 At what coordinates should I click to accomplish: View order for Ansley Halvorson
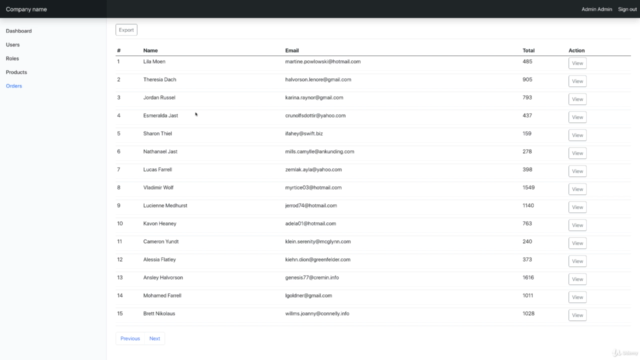click(577, 279)
